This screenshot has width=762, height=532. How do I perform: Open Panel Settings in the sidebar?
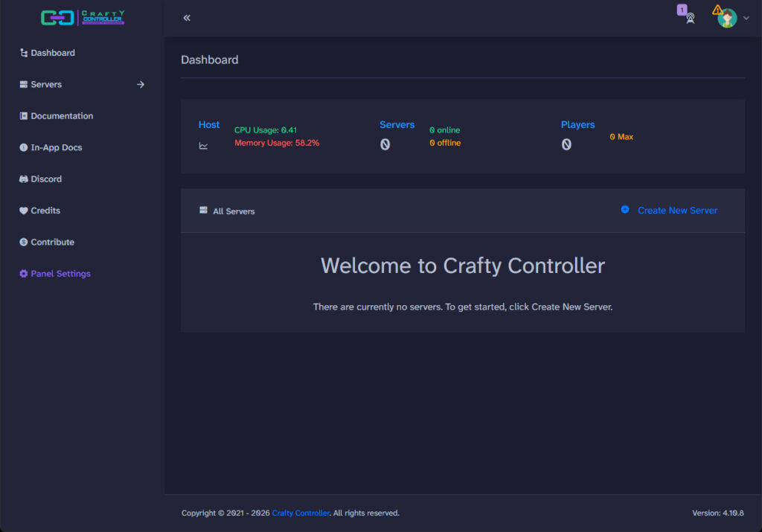pyautogui.click(x=60, y=274)
